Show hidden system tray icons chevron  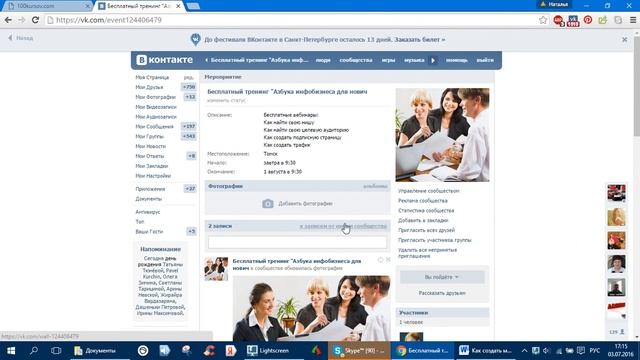[524, 351]
